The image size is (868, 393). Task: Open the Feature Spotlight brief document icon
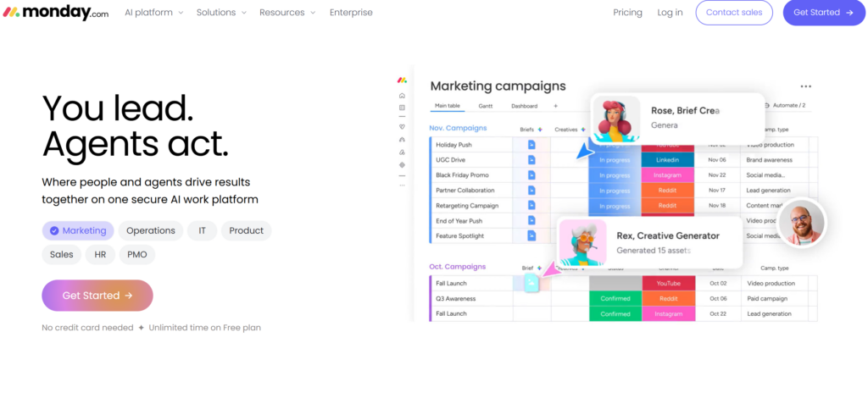click(x=531, y=235)
